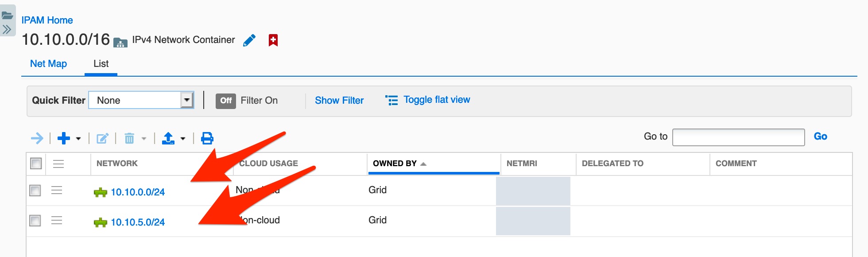Open the IPAM Home link

click(47, 20)
